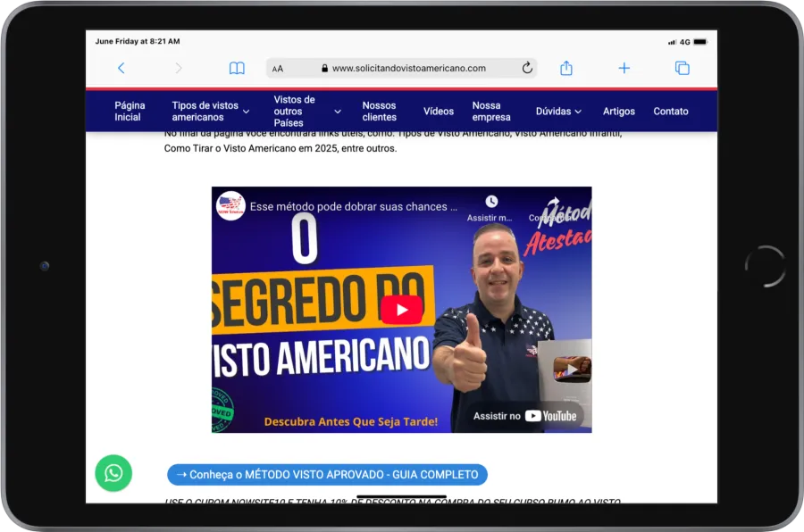Open the Dúvidas dropdown
Viewport: 804px width, 532px height.
pos(558,111)
